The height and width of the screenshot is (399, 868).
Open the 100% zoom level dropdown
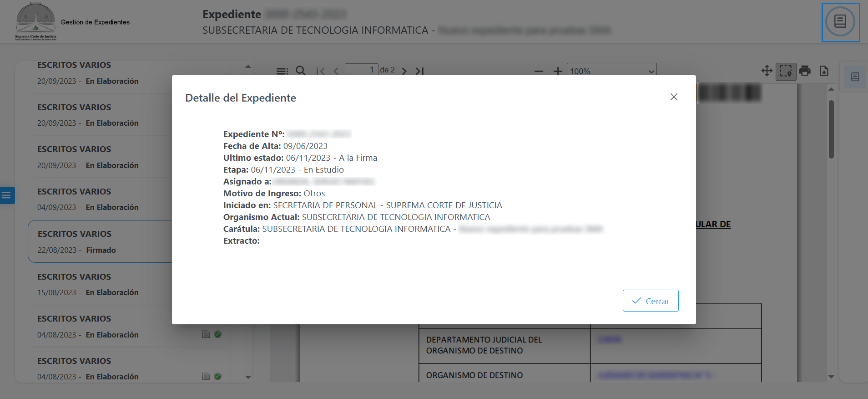tap(611, 71)
